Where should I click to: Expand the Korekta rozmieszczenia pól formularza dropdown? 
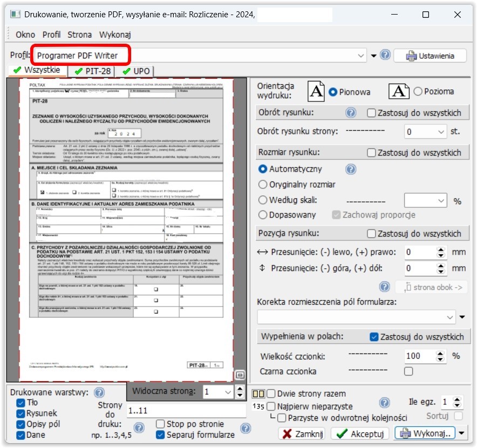(451, 316)
